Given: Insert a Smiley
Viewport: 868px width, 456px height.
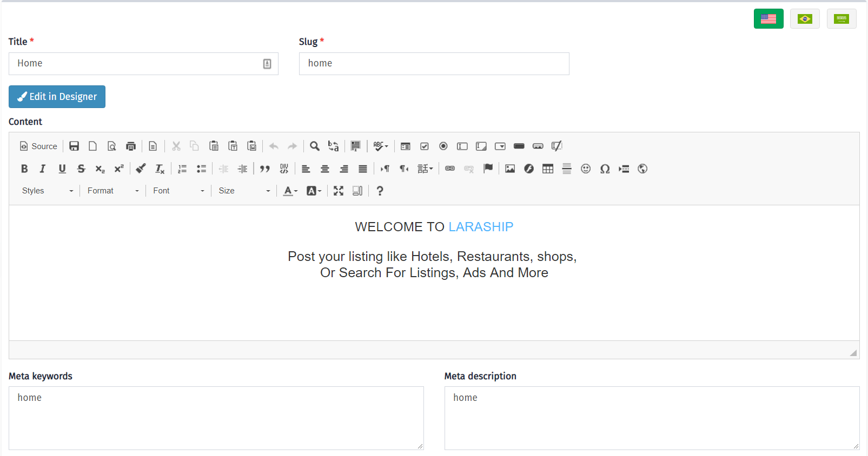Looking at the screenshot, I should [586, 169].
